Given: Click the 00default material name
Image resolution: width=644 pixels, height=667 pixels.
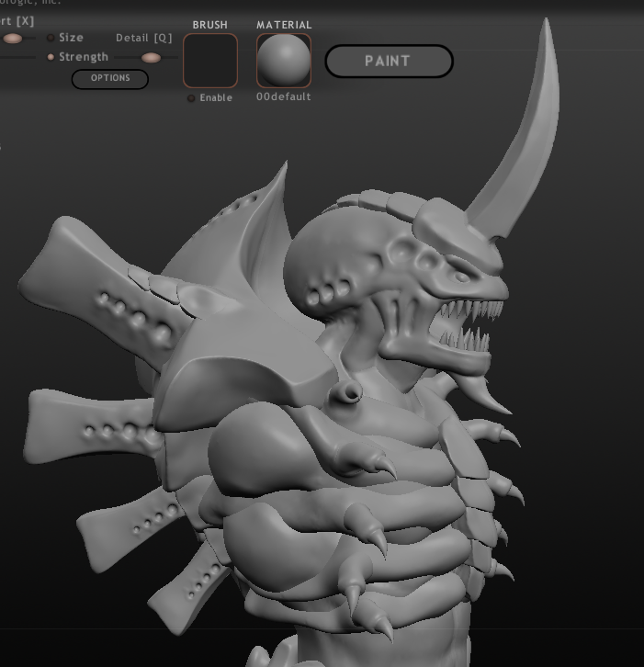Looking at the screenshot, I should point(284,97).
